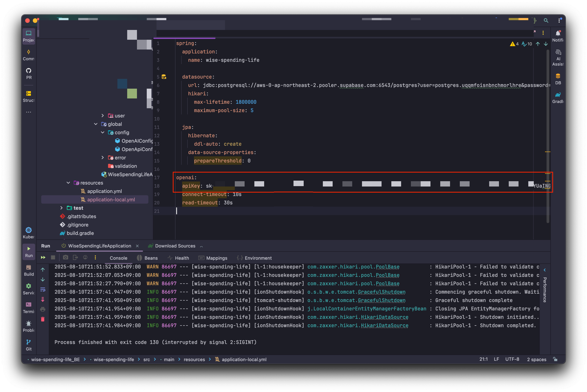Open the Problems tool window

coord(29,326)
